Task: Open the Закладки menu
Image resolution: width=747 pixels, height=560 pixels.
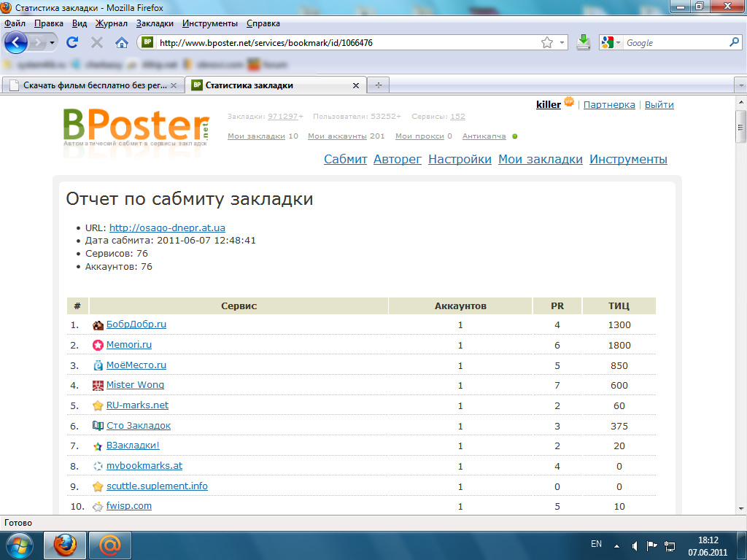Action: pos(155,23)
